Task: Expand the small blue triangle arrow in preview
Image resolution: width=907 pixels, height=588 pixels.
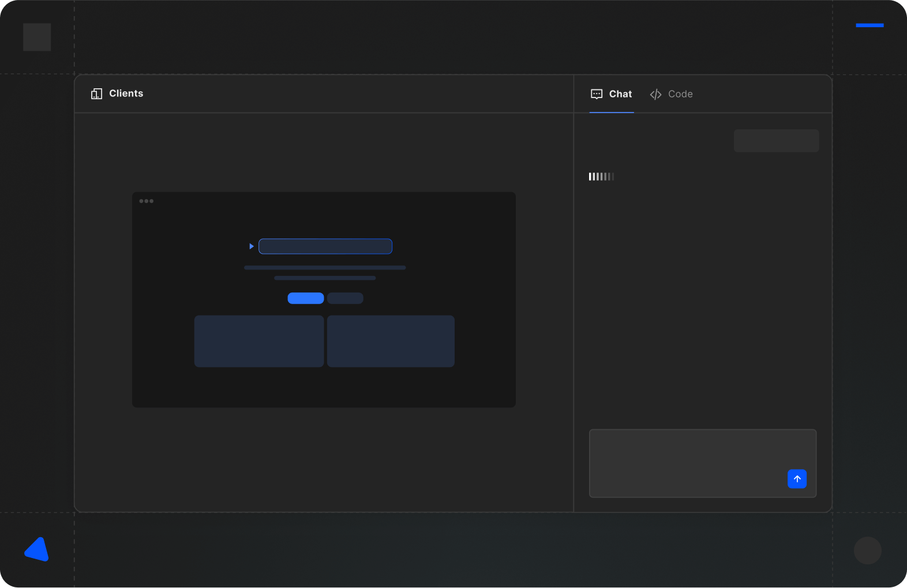Action: (x=252, y=246)
